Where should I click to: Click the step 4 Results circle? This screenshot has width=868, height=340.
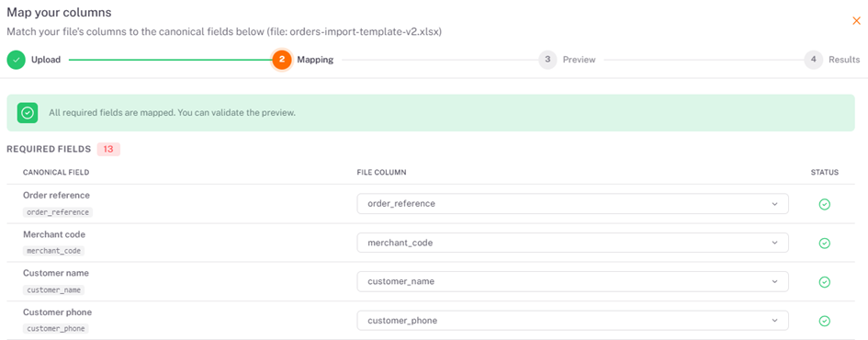pyautogui.click(x=813, y=60)
